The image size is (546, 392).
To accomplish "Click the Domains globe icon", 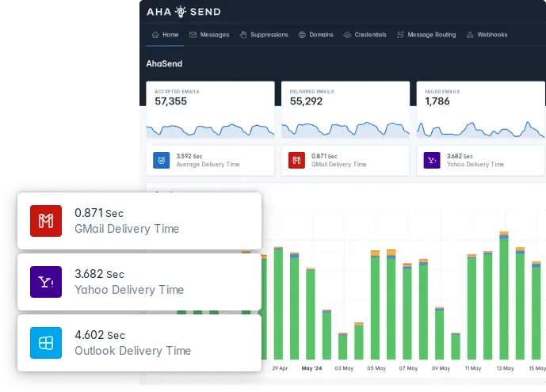I will (x=302, y=34).
